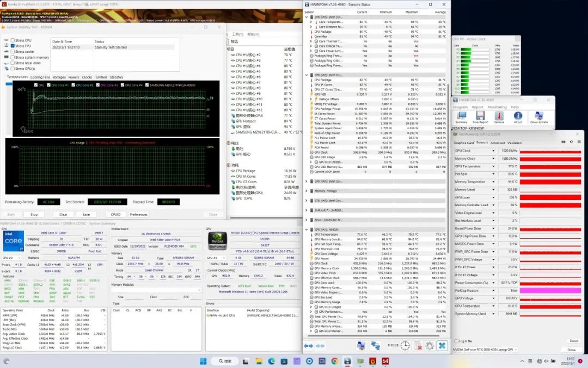Enable the Stress CPU checkbox

click(x=13, y=40)
